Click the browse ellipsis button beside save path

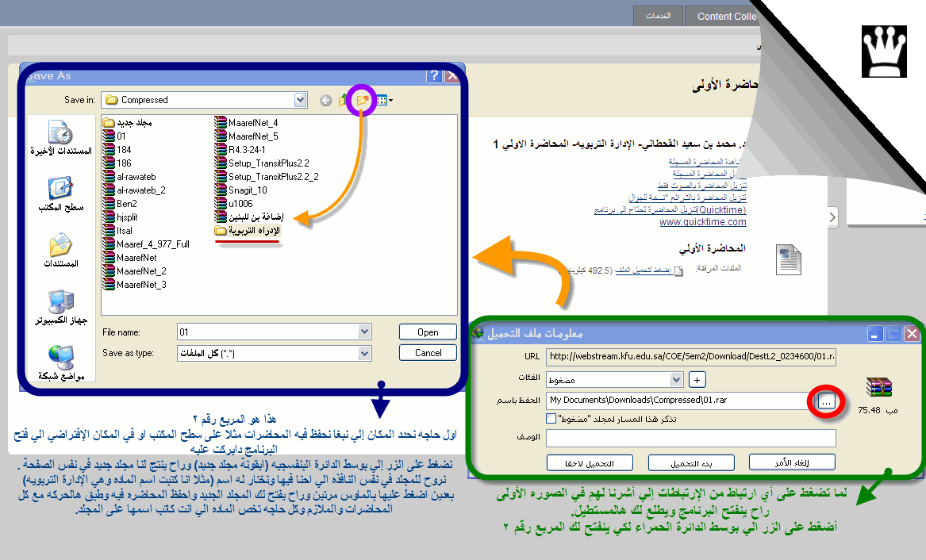pyautogui.click(x=826, y=401)
